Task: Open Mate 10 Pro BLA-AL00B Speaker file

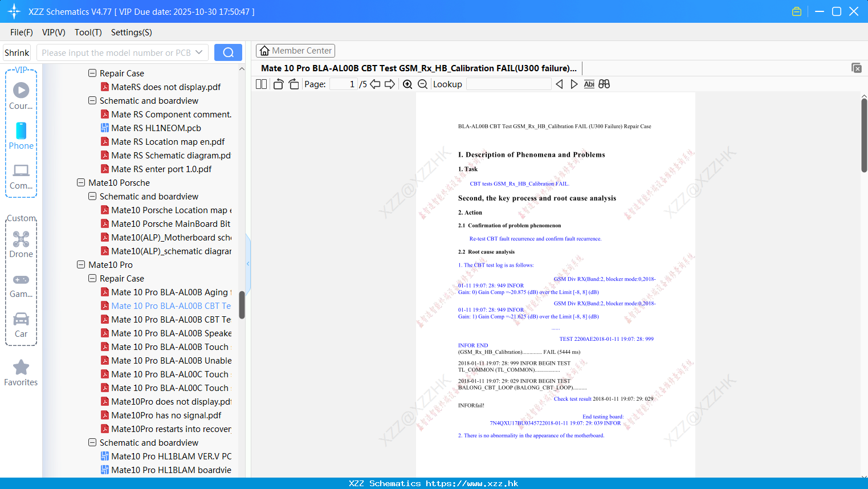Action: coord(166,333)
